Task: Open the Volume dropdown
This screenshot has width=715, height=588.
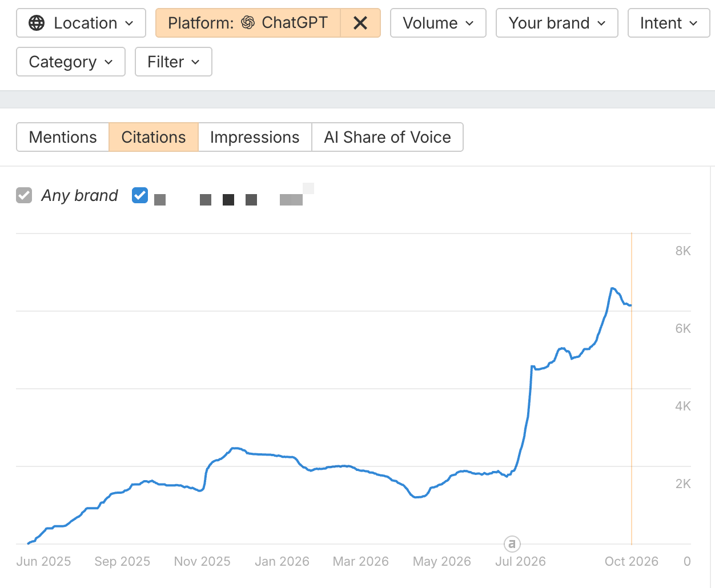Action: pyautogui.click(x=438, y=23)
